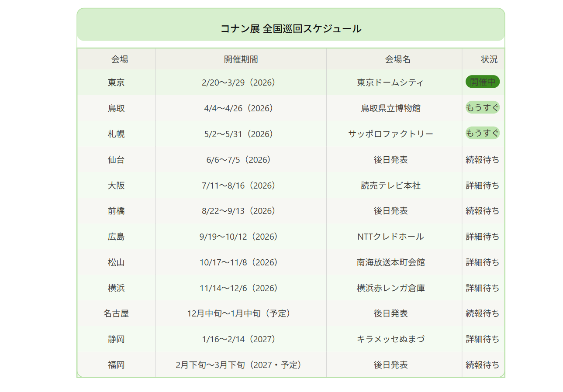Click the 読売テレビ本社 venue name
This screenshot has height=392, width=563.
click(390, 186)
